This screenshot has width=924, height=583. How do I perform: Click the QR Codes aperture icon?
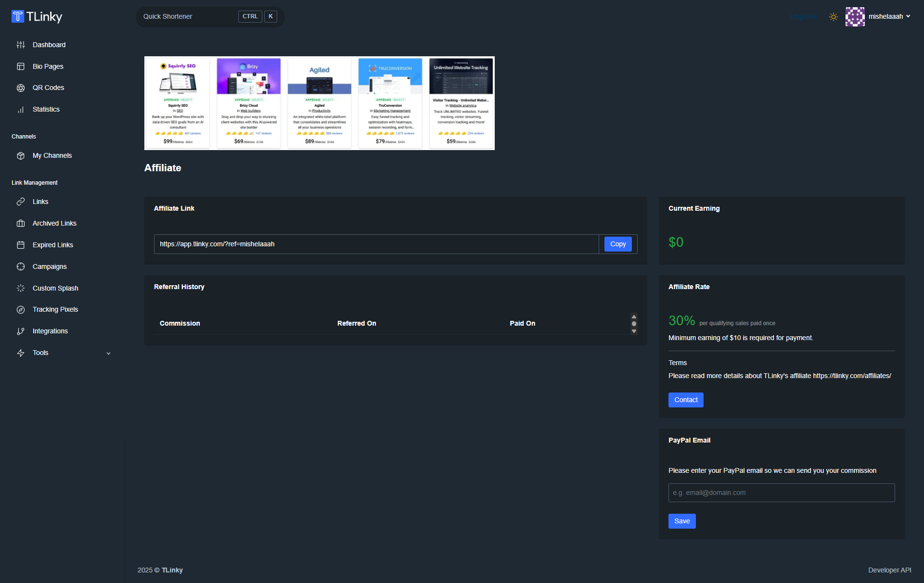21,88
